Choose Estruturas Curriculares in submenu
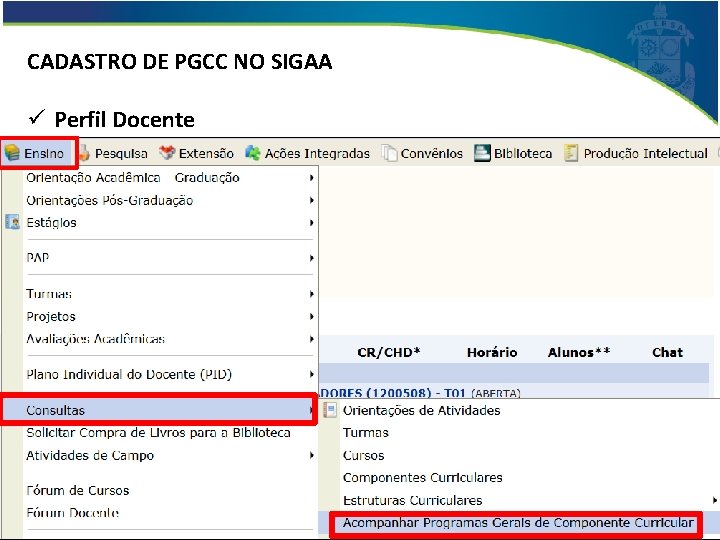720x540 pixels. coord(412,500)
